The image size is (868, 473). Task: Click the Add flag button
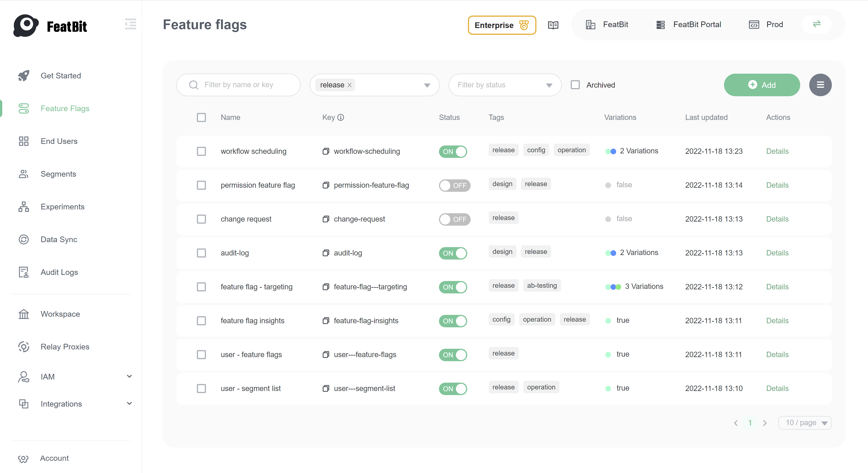point(762,85)
